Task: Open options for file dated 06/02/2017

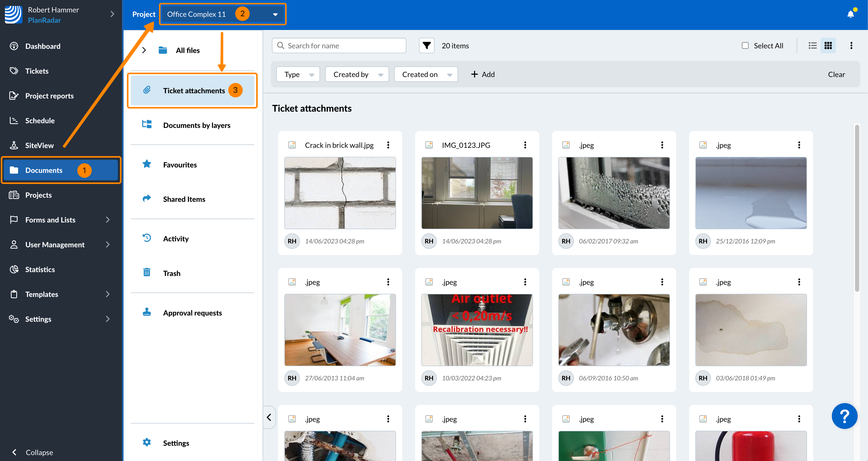Action: pyautogui.click(x=662, y=145)
